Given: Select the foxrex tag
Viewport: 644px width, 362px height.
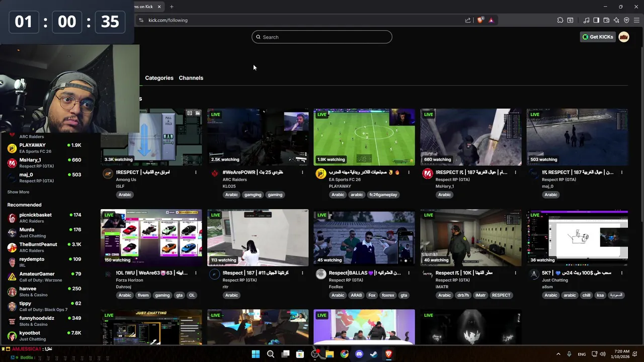Looking at the screenshot, I should click(388, 295).
